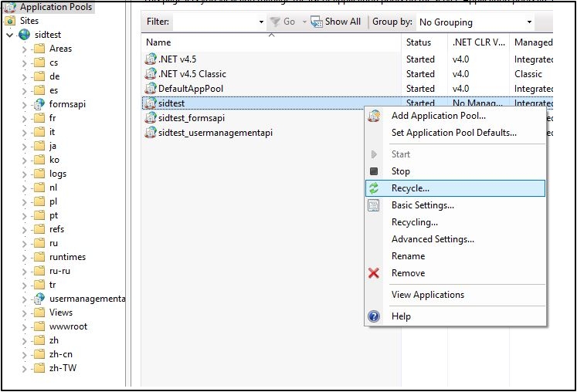Expand the Areas folder tree node

click(x=24, y=49)
